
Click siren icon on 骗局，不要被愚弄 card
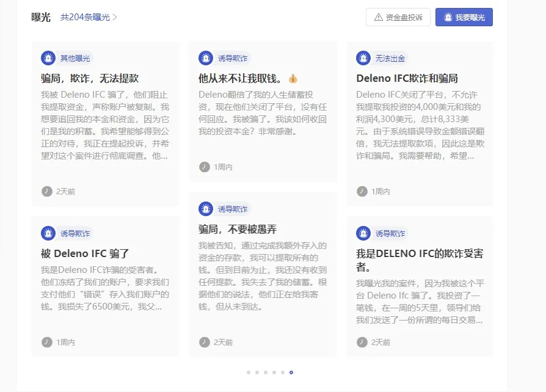coord(206,209)
